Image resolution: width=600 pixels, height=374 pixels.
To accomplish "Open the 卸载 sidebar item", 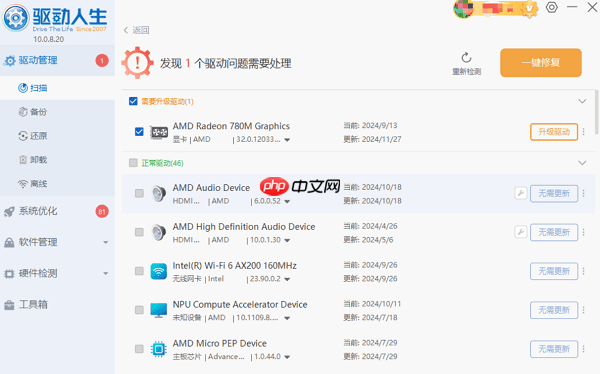I will coord(57,160).
